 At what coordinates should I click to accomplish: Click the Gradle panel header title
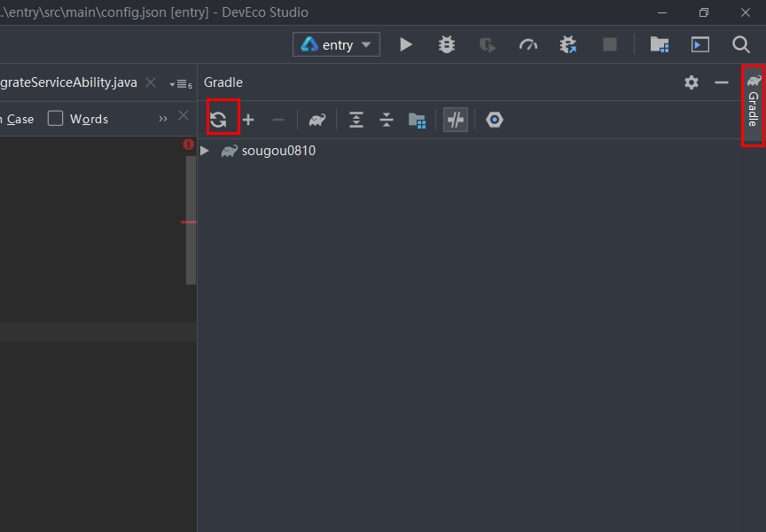(x=223, y=82)
